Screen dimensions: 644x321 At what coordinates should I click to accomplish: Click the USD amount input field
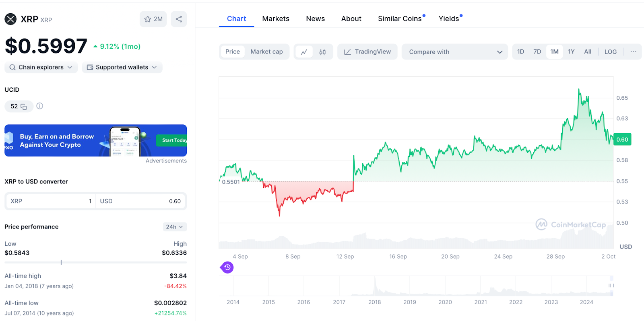coord(140,201)
